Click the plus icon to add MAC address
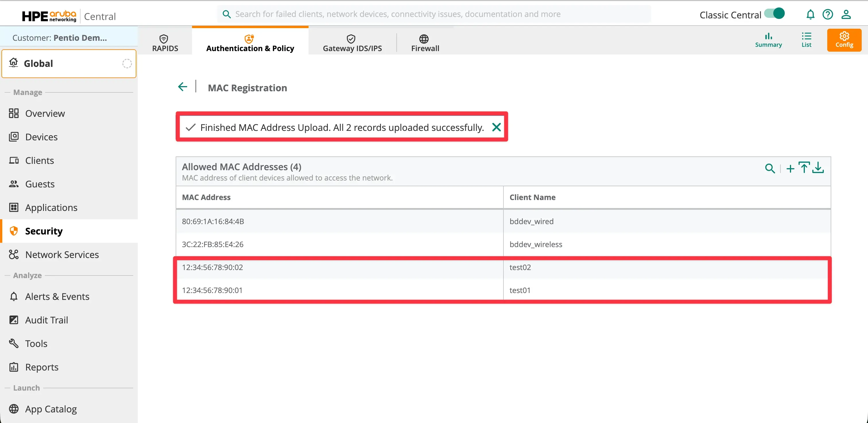The image size is (868, 423). [790, 168]
